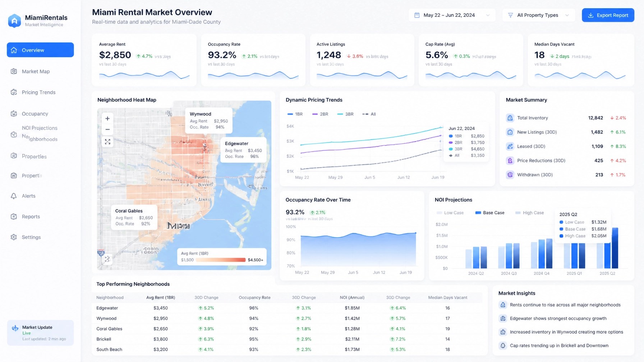This screenshot has width=644, height=362.
Task: Click the Wynwood map tooltip
Action: (209, 120)
